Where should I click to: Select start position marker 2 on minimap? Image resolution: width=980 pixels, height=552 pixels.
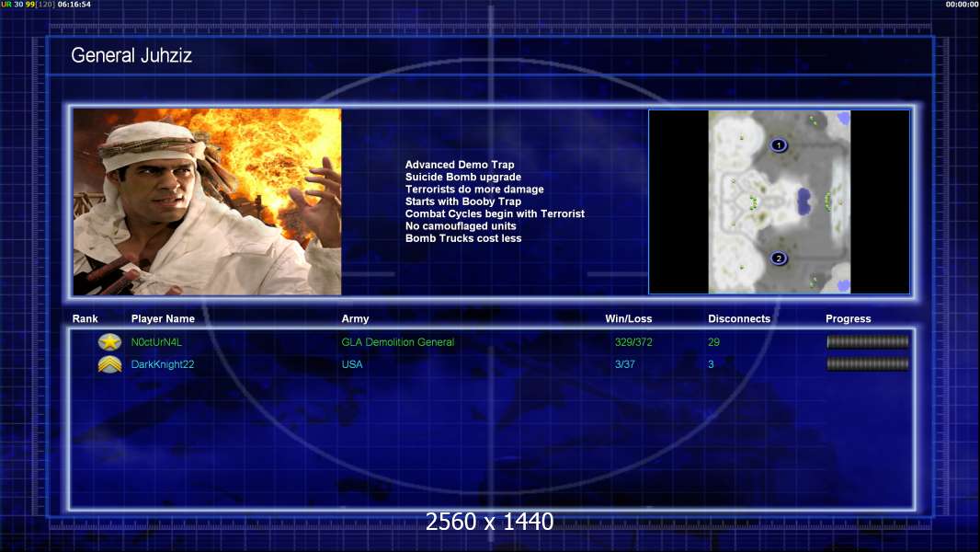779,259
